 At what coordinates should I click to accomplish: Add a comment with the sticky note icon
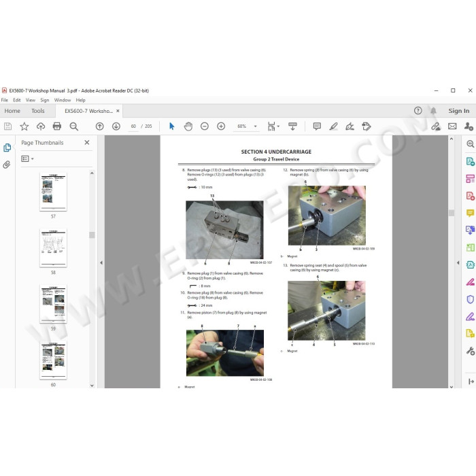click(x=317, y=126)
